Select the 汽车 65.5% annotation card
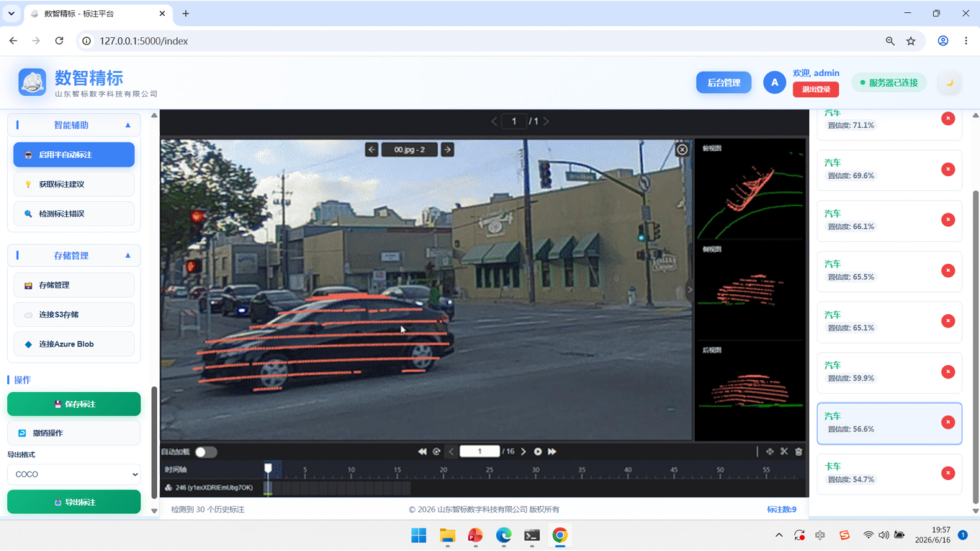Screen dimensions: 980x551 (x=889, y=271)
